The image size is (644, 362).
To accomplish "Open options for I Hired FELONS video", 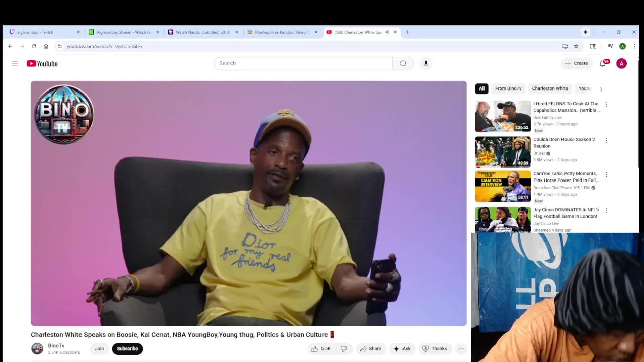I will click(606, 105).
